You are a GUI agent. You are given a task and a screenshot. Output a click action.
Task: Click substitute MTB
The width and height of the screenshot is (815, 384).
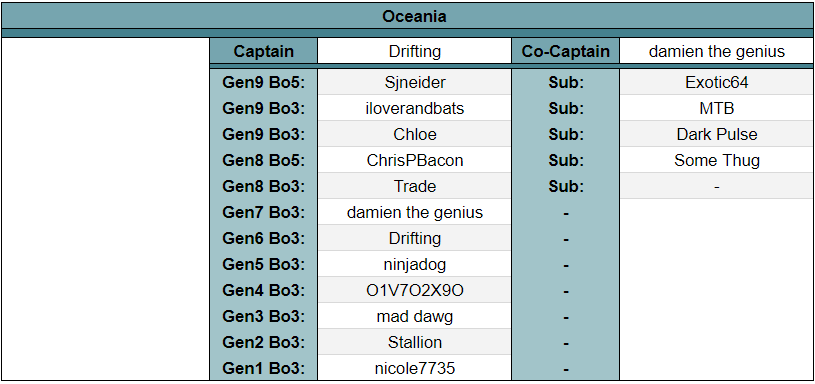(717, 108)
